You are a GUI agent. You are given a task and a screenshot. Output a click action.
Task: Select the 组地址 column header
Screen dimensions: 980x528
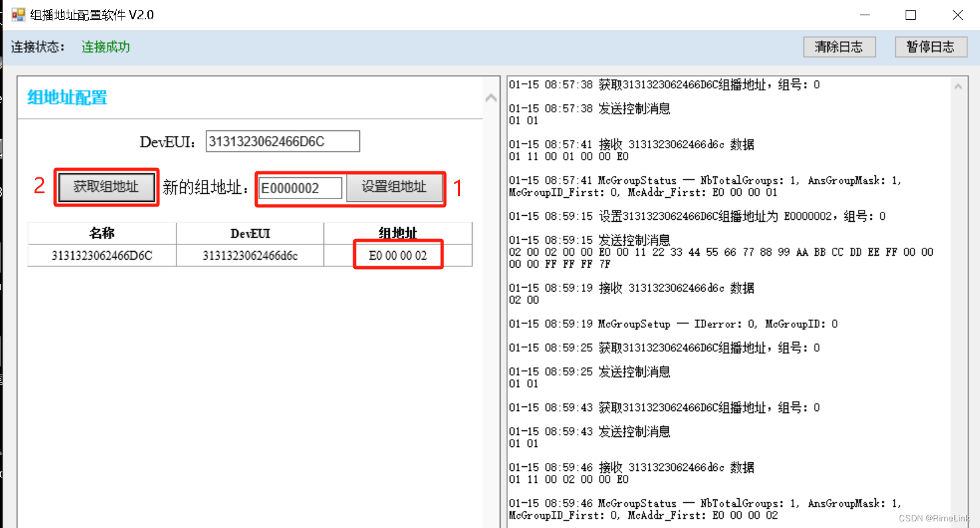(x=398, y=233)
